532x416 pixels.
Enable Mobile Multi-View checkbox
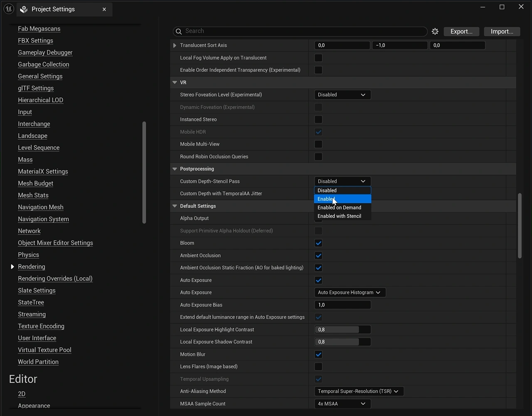click(x=318, y=144)
